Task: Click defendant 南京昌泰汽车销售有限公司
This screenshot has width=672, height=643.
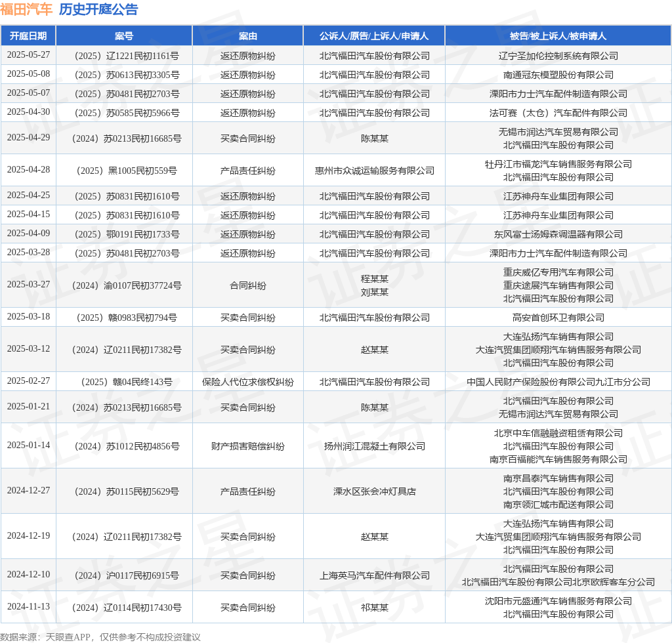Action: (558, 478)
